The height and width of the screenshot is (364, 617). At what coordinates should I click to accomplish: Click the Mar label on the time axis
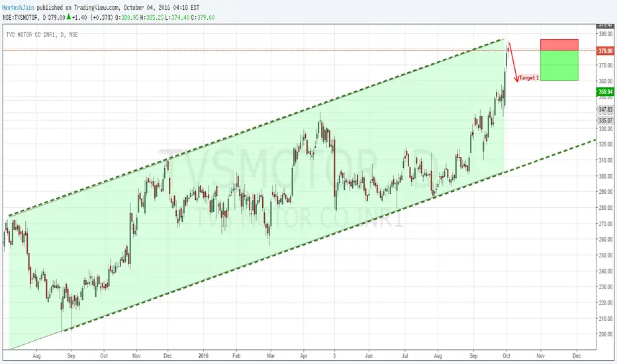pos(271,356)
